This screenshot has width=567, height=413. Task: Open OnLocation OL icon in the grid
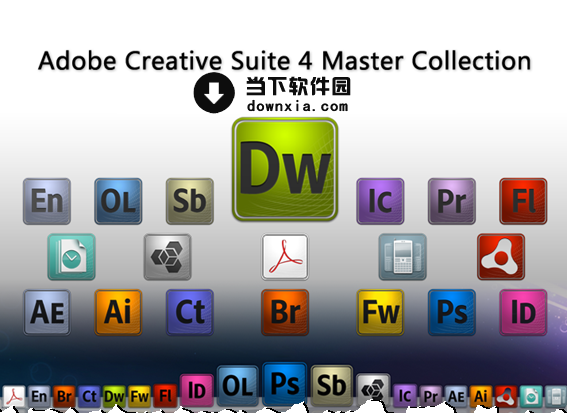point(118,201)
